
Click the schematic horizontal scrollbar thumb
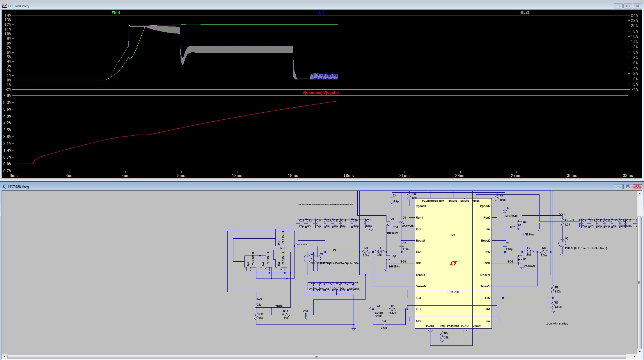click(x=316, y=357)
